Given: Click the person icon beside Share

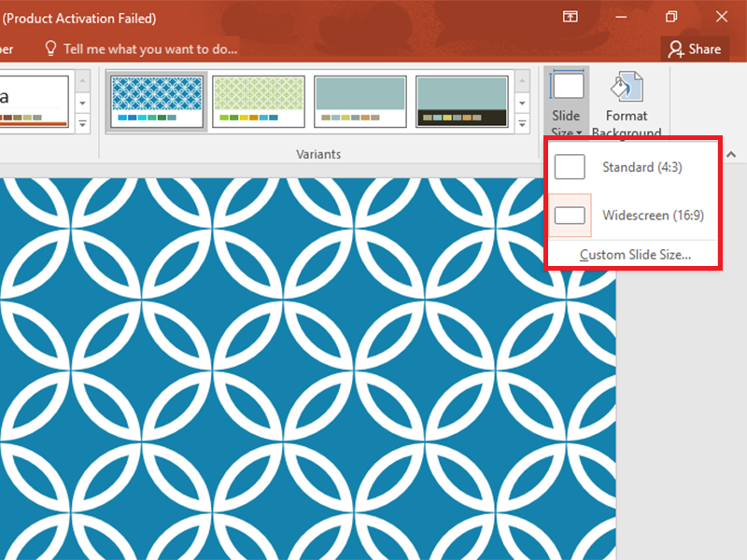Looking at the screenshot, I should 676,49.
